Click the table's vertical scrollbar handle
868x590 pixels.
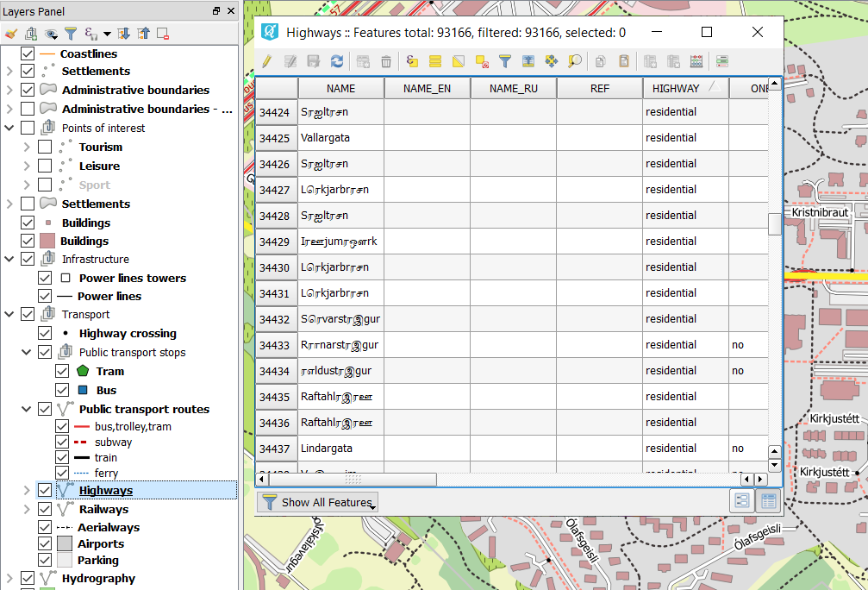click(774, 223)
